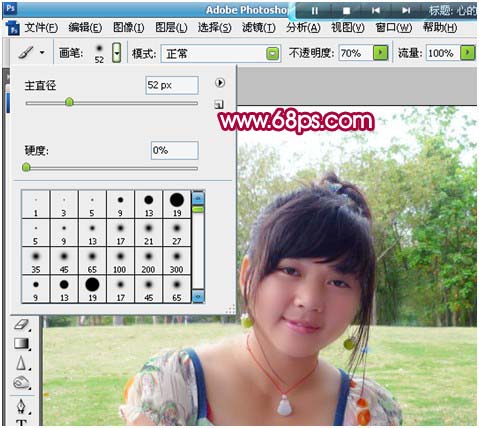Viewport: 479px width, 428px height.
Task: Click the hardness 0% field
Action: (x=174, y=150)
